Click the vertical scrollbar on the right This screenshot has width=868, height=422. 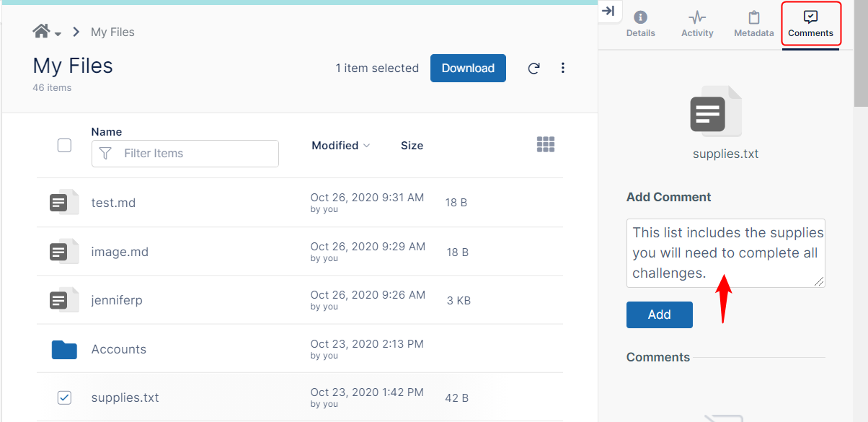pyautogui.click(x=861, y=58)
